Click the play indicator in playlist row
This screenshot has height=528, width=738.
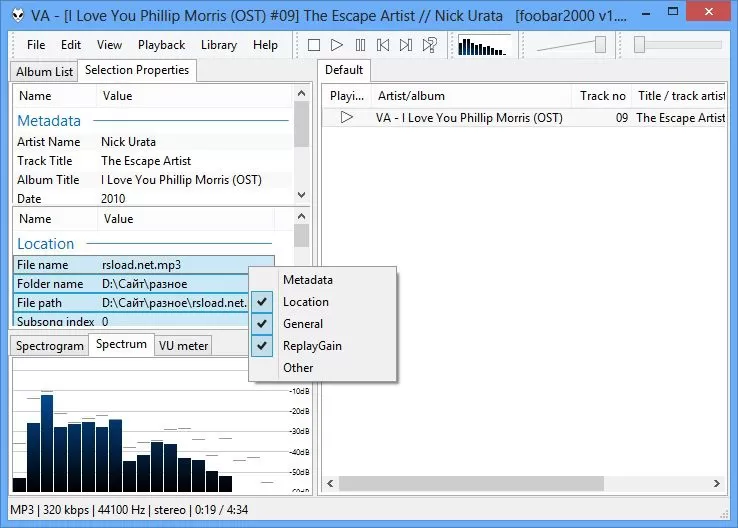tap(347, 117)
